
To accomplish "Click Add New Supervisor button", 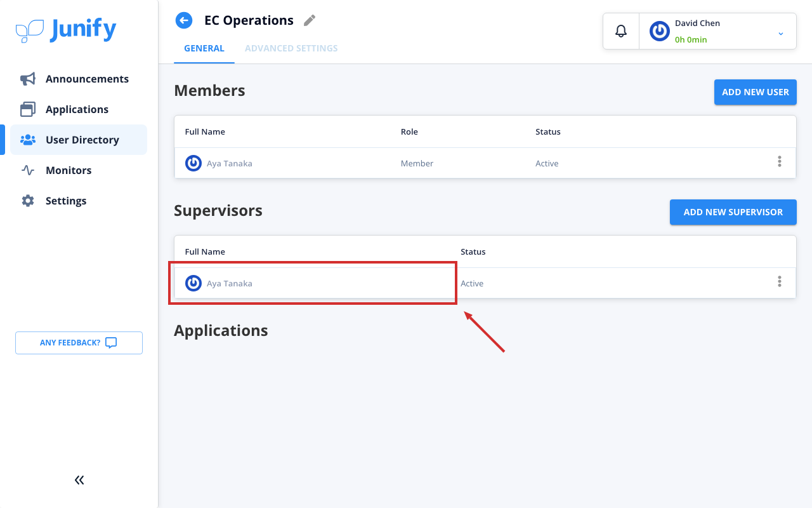I will 733,212.
